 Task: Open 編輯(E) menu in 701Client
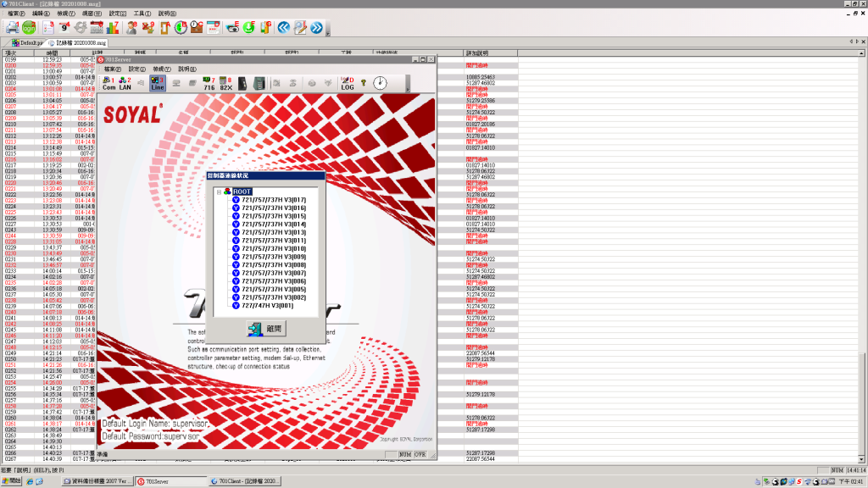tap(41, 14)
